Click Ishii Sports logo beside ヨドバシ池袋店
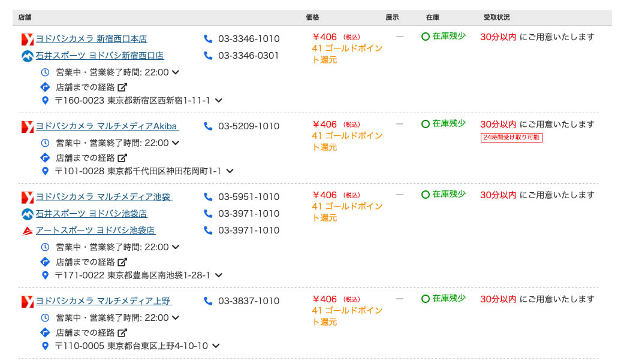 click(x=28, y=214)
